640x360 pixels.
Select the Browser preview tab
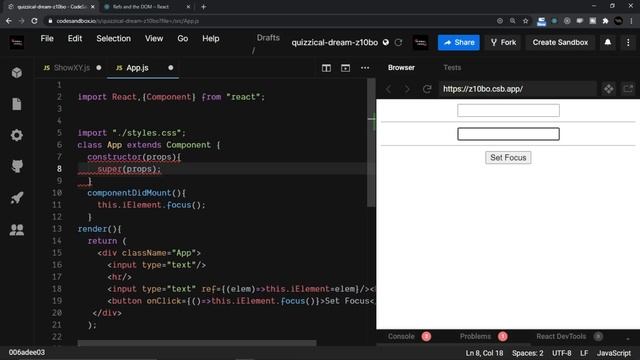click(401, 68)
